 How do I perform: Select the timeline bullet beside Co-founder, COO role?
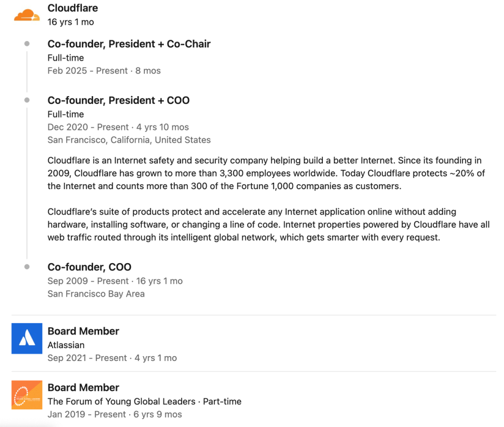coord(27,267)
